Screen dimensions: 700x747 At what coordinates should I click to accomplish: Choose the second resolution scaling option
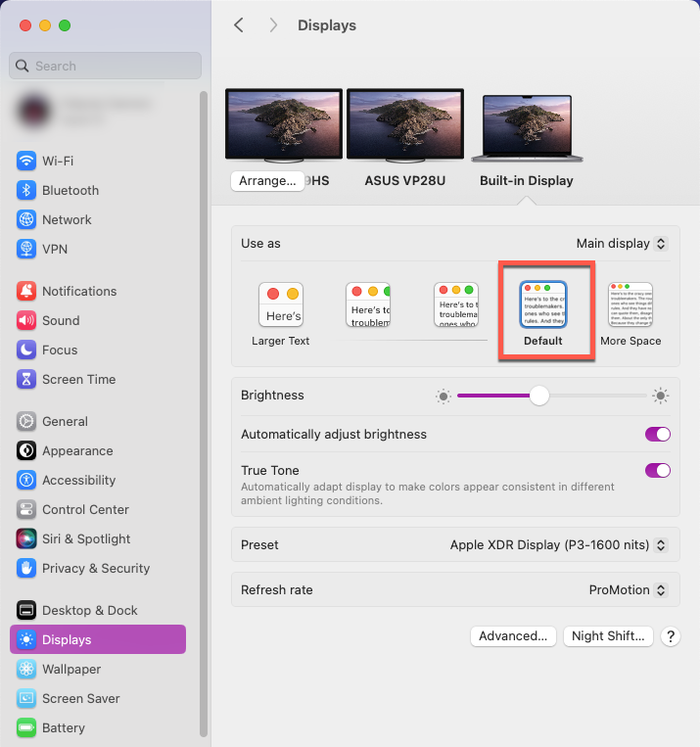[368, 304]
